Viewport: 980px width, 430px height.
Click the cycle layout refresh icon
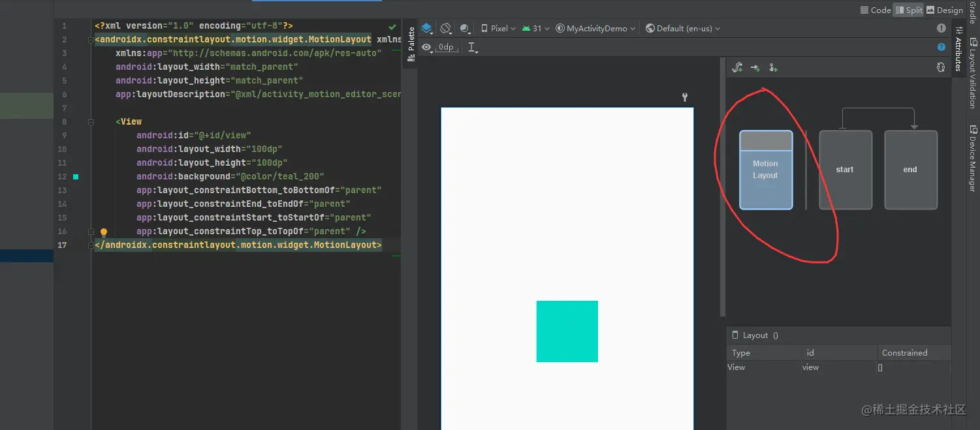pyautogui.click(x=940, y=67)
